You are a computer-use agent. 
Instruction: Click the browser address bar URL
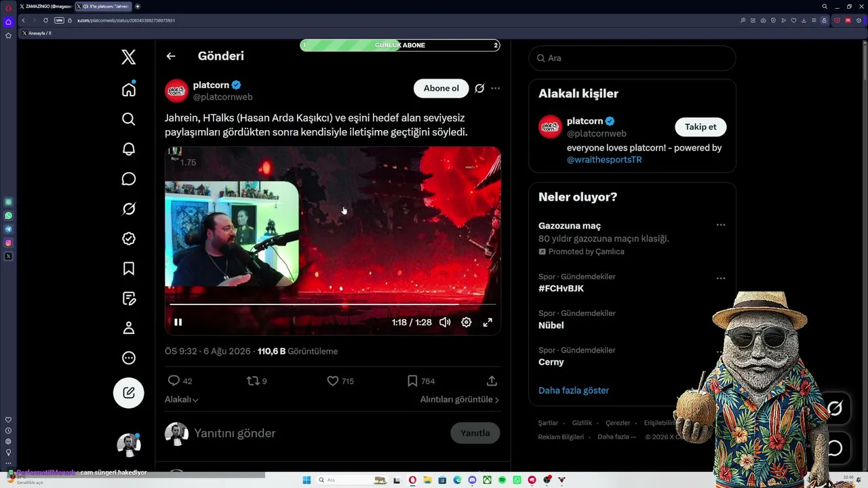[x=126, y=20]
